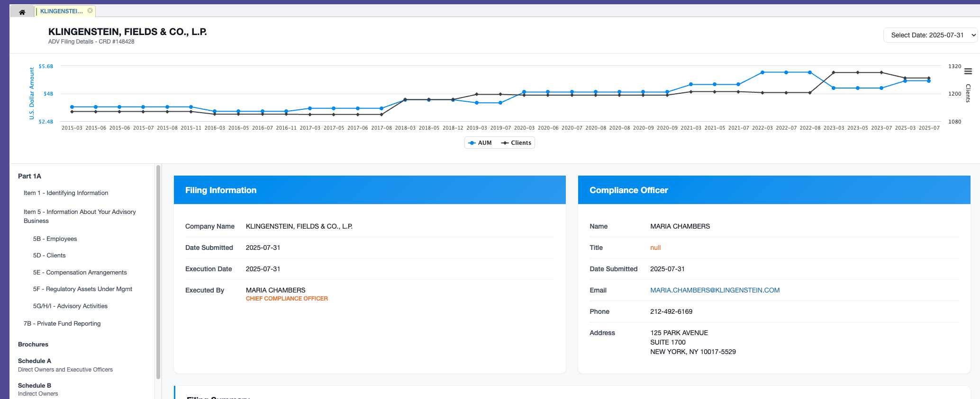
Task: Open the 5D - Clients section
Action: coord(49,256)
